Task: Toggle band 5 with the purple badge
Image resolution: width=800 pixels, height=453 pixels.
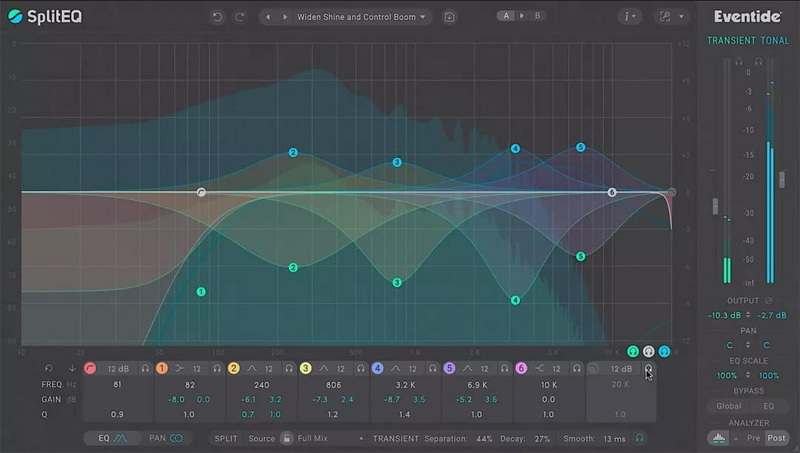Action: [449, 368]
